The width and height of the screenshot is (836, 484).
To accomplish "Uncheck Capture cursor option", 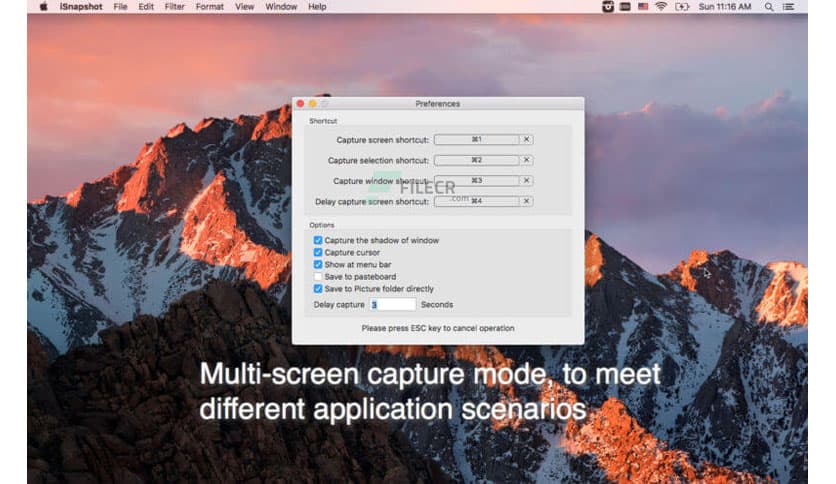I will (318, 252).
